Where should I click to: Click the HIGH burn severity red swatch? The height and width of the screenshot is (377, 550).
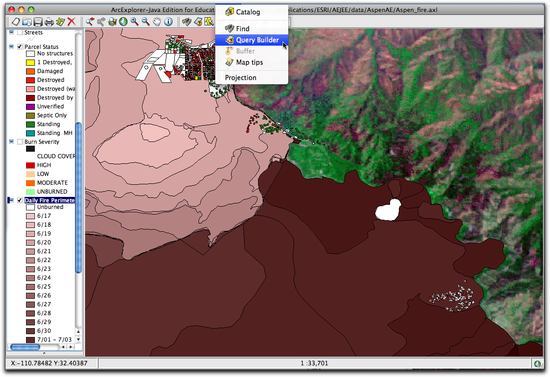[x=31, y=165]
